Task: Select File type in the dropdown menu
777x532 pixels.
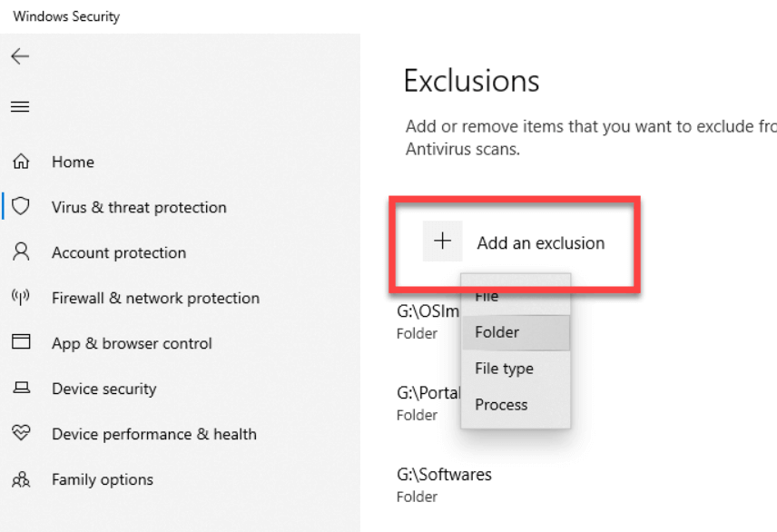Action: tap(504, 369)
